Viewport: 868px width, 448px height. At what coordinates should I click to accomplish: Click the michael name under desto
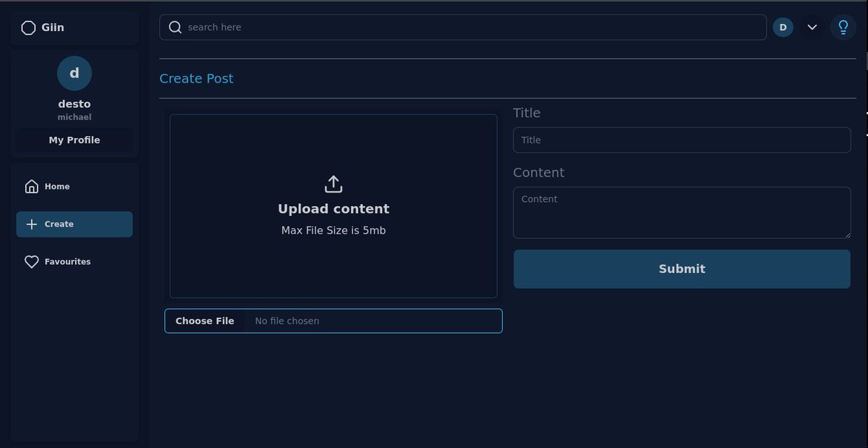point(75,117)
